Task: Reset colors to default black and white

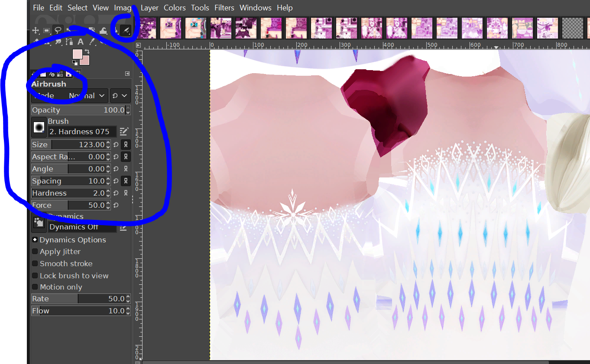Action: 75,63
